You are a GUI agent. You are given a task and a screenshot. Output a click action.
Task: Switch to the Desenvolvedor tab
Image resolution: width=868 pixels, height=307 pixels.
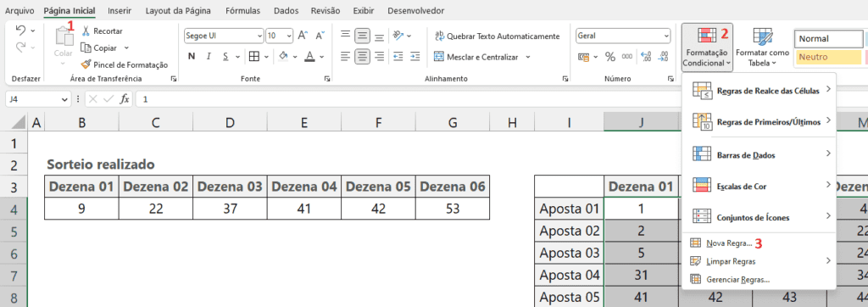(415, 10)
